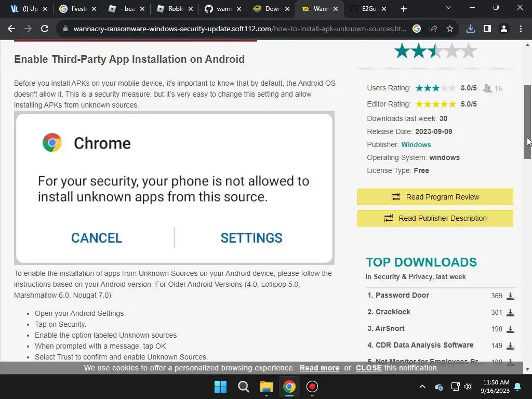Click in the URL address bar
Viewport: 532px width, 399px height.
[x=240, y=29]
